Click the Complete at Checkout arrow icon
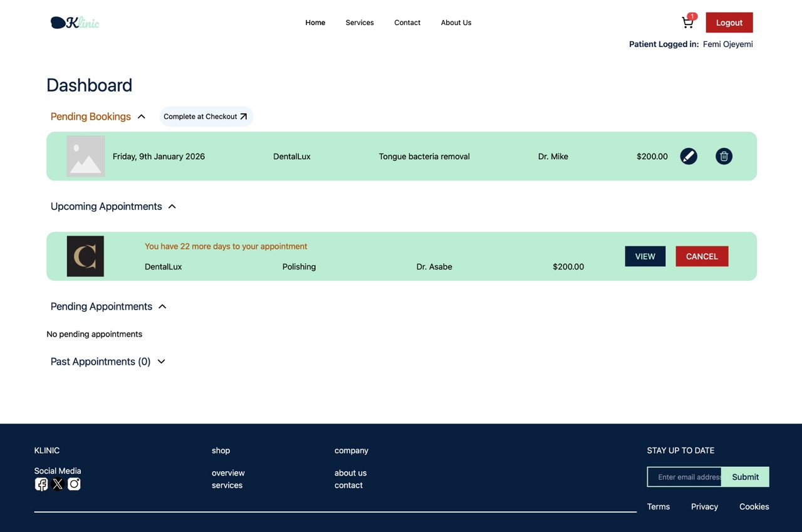Screen dimensions: 802x532 pyautogui.click(x=243, y=116)
